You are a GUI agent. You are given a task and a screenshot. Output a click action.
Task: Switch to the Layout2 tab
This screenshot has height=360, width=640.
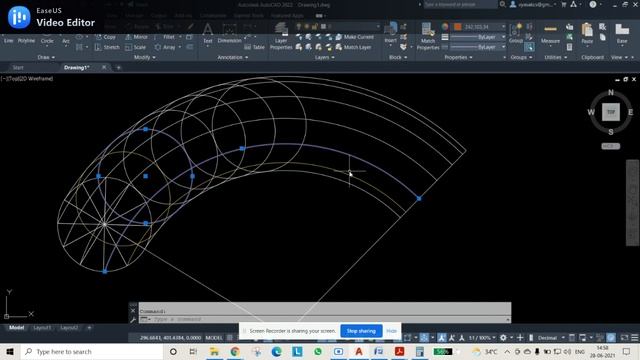click(69, 328)
